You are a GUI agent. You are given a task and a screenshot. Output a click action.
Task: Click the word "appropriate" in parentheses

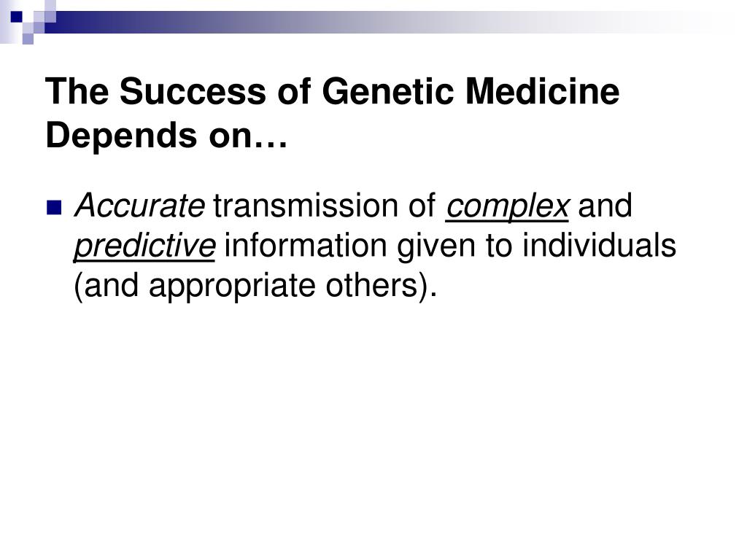[x=233, y=287]
